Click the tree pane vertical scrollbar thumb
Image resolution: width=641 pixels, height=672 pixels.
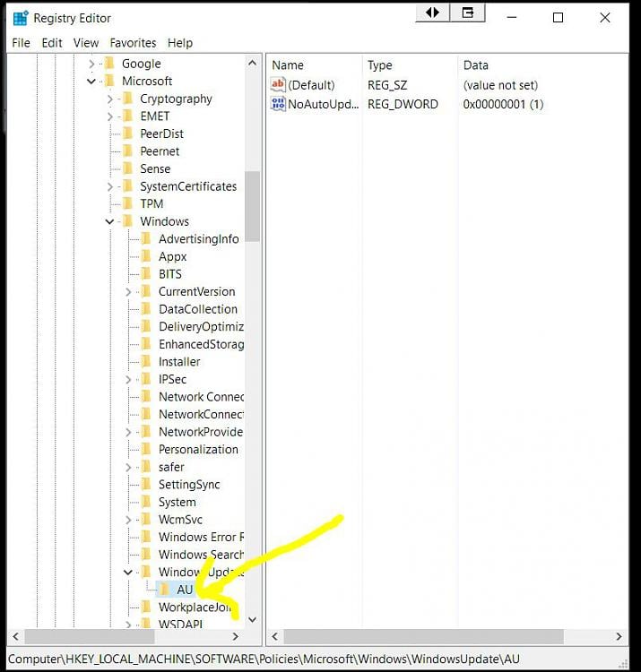(253, 206)
